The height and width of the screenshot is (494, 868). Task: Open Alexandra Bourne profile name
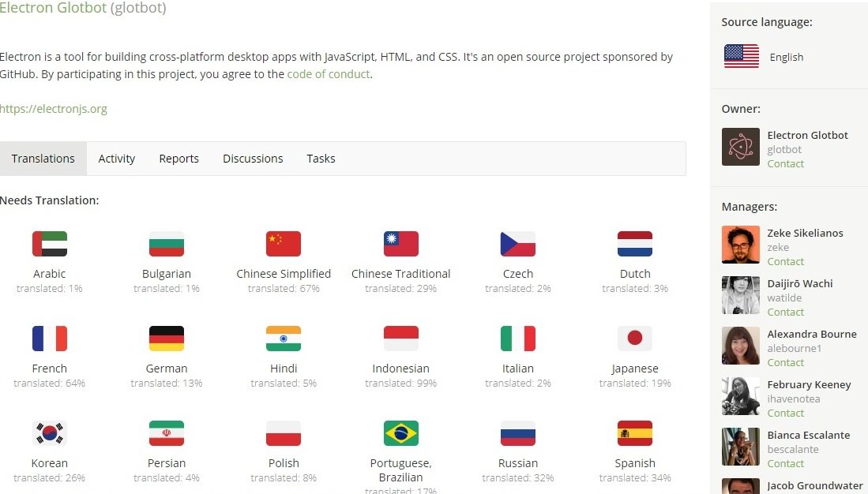point(812,334)
